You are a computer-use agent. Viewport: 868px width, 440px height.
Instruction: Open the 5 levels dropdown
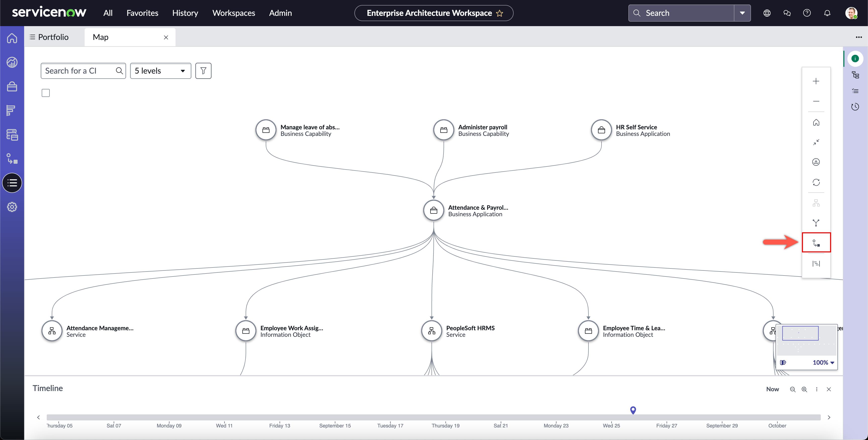click(160, 71)
